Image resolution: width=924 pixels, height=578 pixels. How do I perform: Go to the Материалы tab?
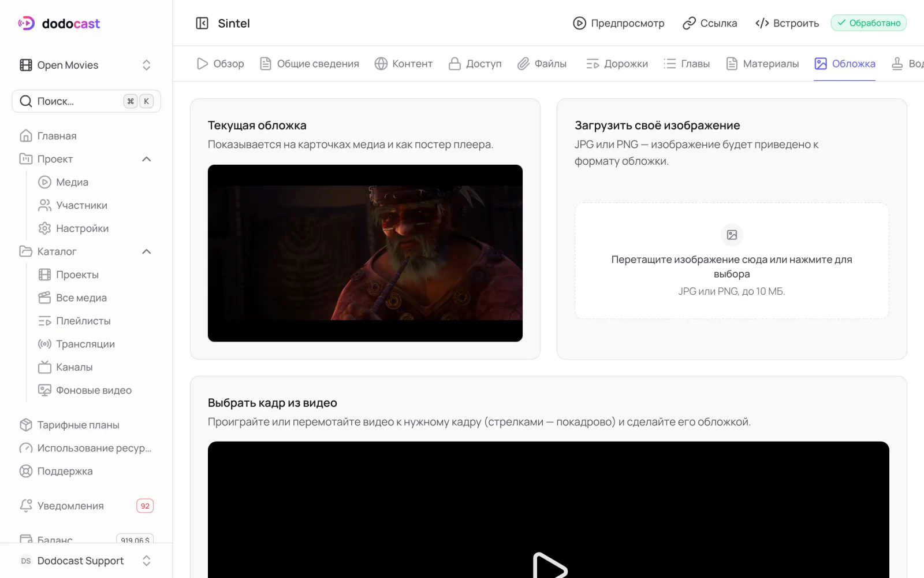[x=762, y=64]
